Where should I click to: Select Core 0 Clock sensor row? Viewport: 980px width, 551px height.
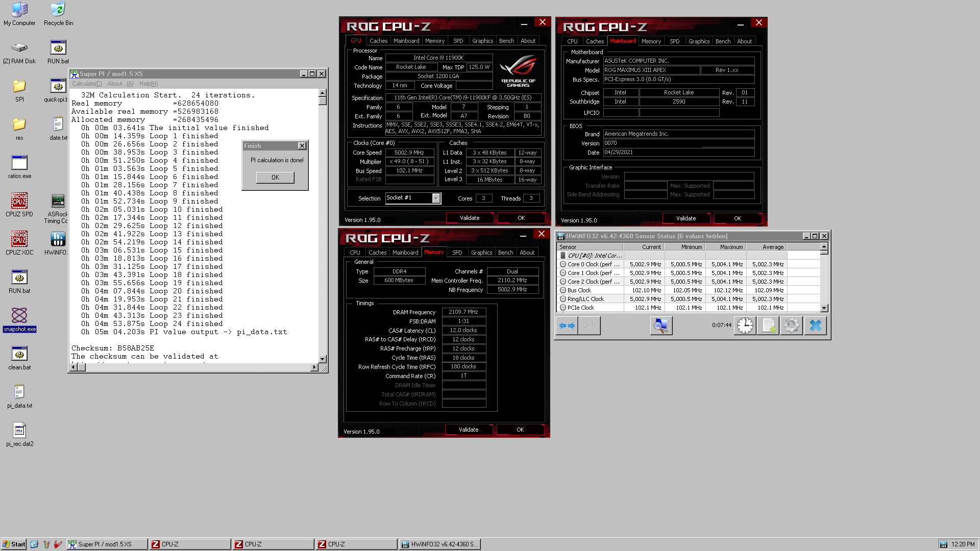pyautogui.click(x=688, y=264)
